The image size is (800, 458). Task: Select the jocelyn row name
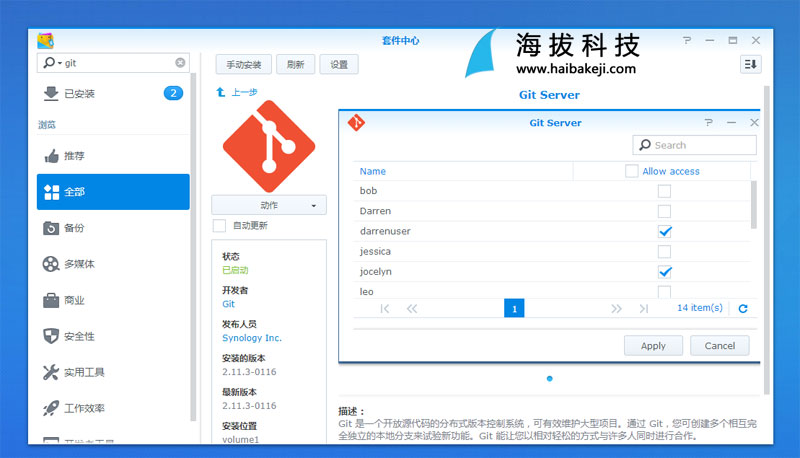376,272
